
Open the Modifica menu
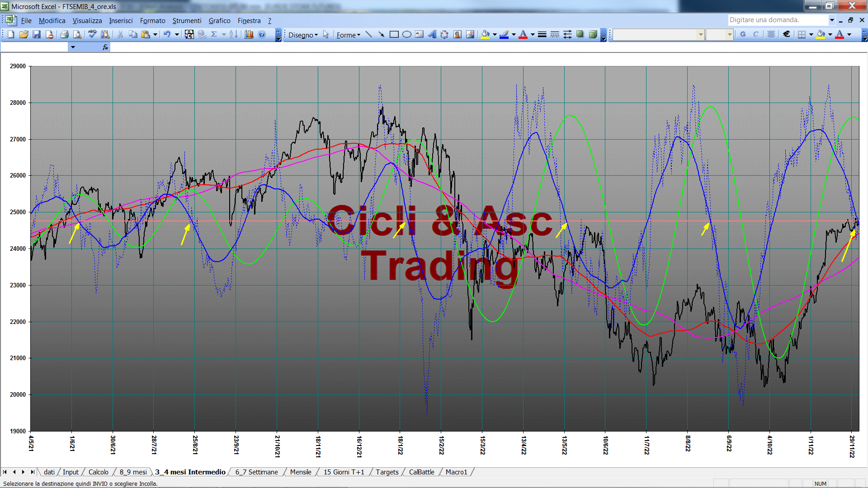[52, 20]
